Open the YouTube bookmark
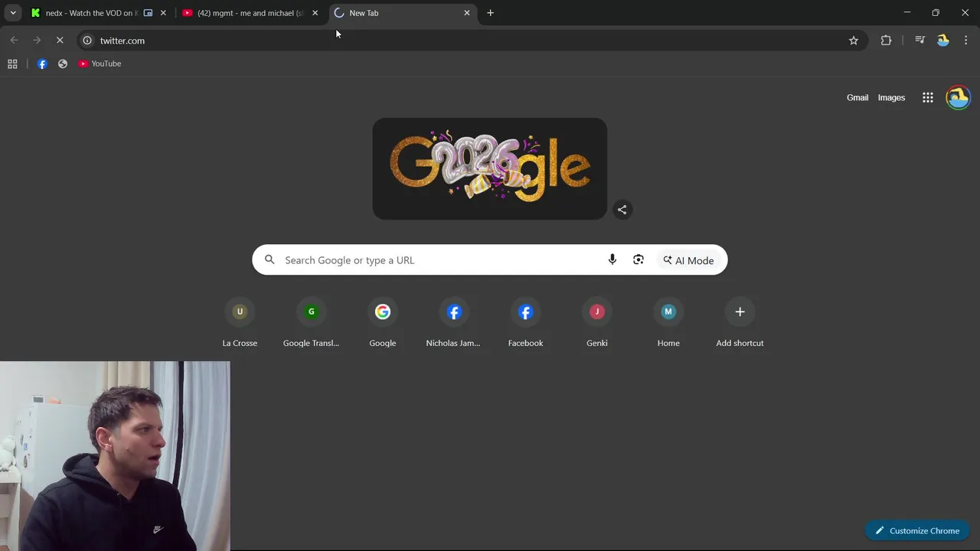Screen dimensions: 980x551 pyautogui.click(x=100, y=64)
